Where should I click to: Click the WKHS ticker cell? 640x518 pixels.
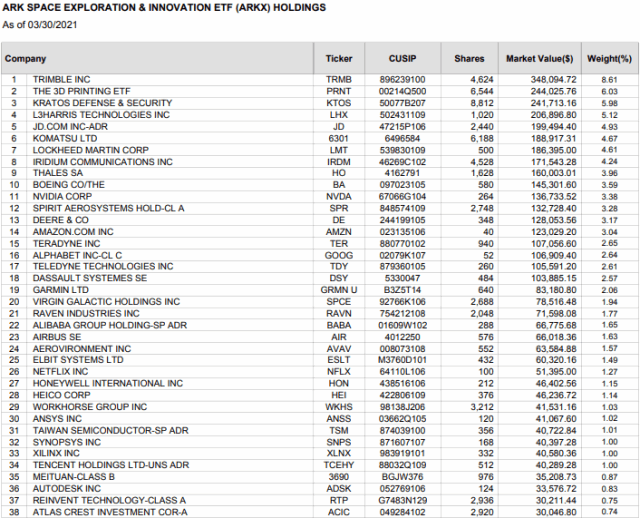point(339,407)
